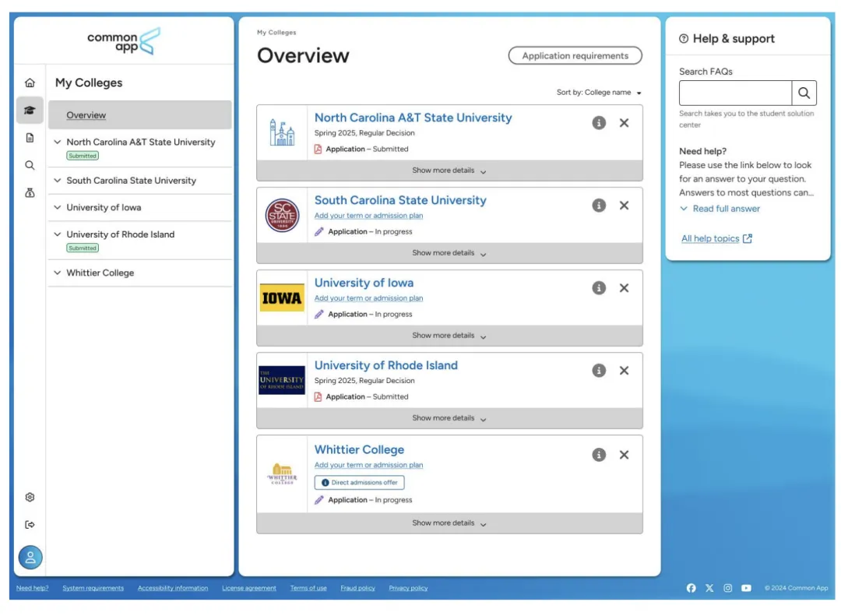Add term or admission plan for Whittier College
Viewport: 841px width, 616px height.
point(368,465)
